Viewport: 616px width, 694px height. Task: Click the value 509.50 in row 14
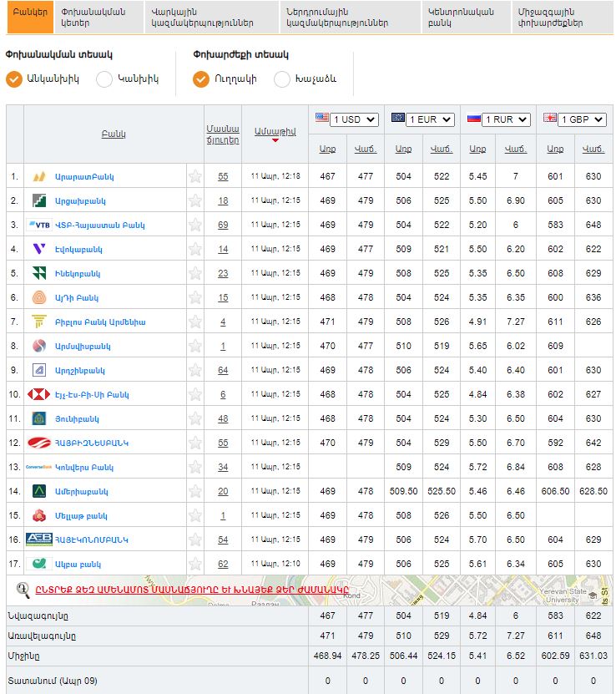click(404, 491)
